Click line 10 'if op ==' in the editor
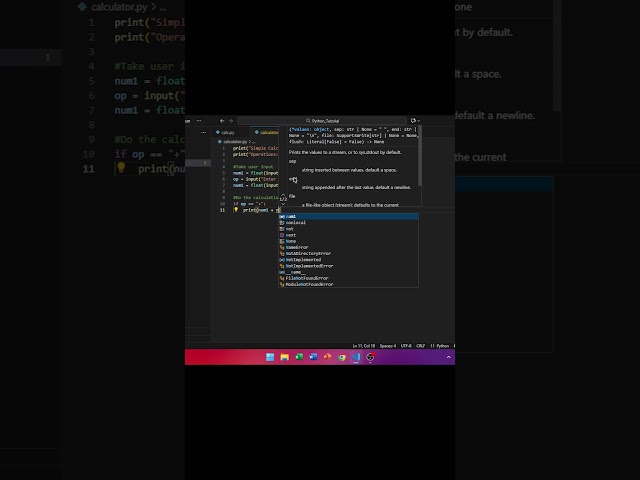 [249, 204]
